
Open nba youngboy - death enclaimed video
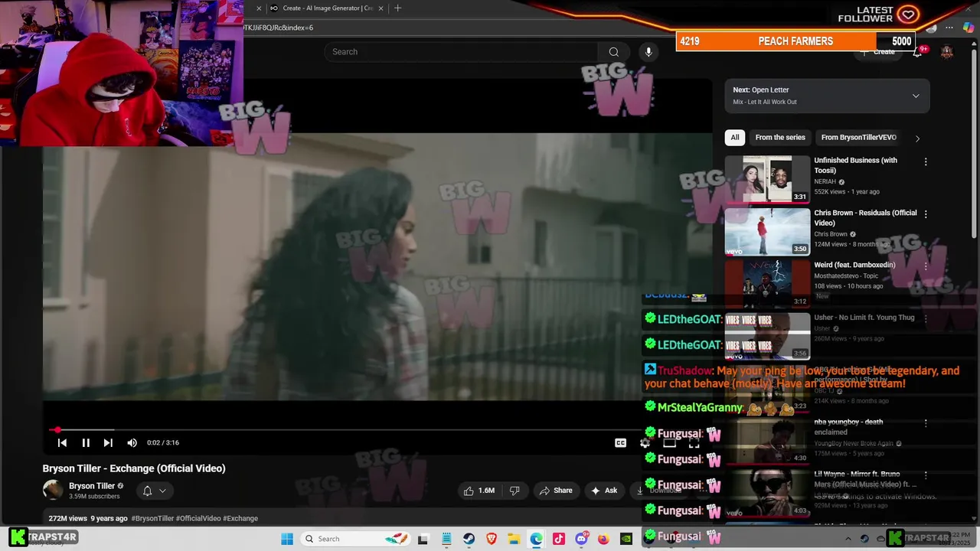pyautogui.click(x=848, y=427)
